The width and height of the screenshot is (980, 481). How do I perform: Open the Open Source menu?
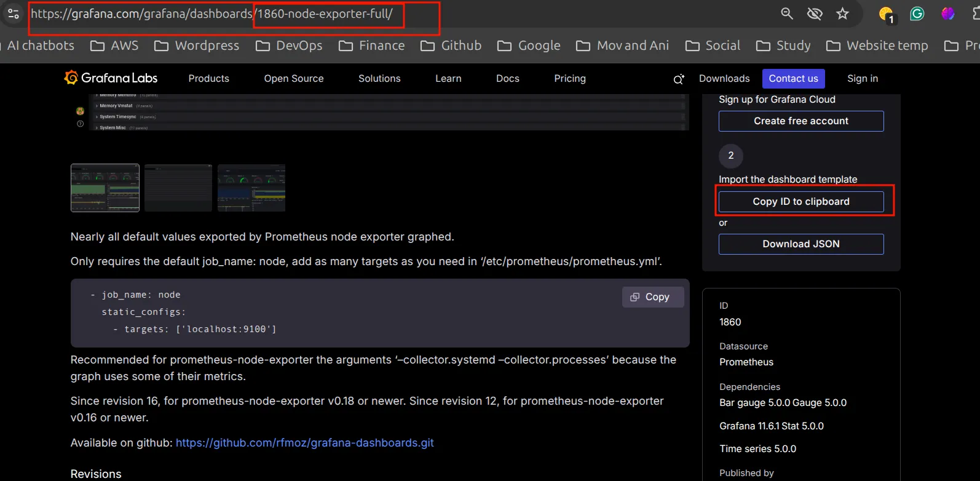[x=294, y=79]
